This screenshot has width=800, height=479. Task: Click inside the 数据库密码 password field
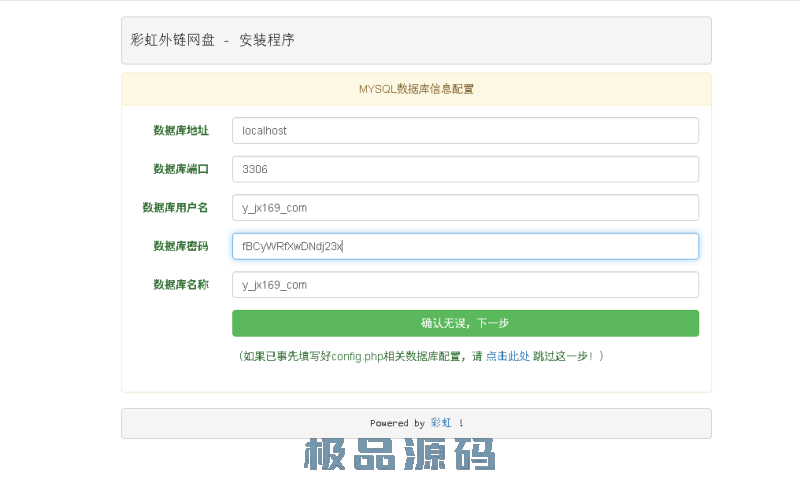(x=465, y=246)
